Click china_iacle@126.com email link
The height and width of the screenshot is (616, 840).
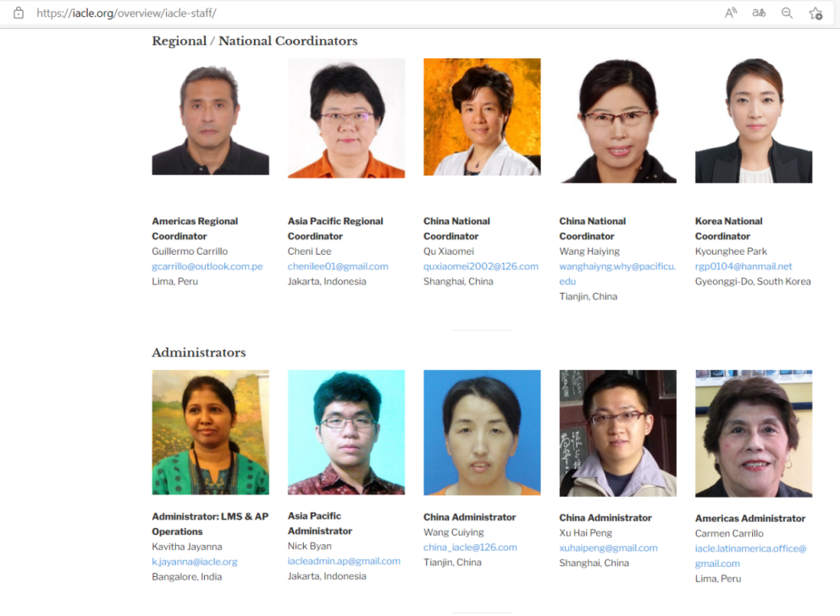point(470,547)
